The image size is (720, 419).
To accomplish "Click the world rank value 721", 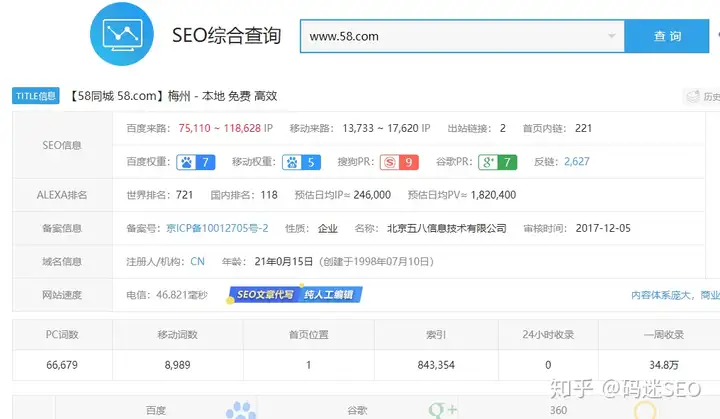I will pyautogui.click(x=184, y=195).
